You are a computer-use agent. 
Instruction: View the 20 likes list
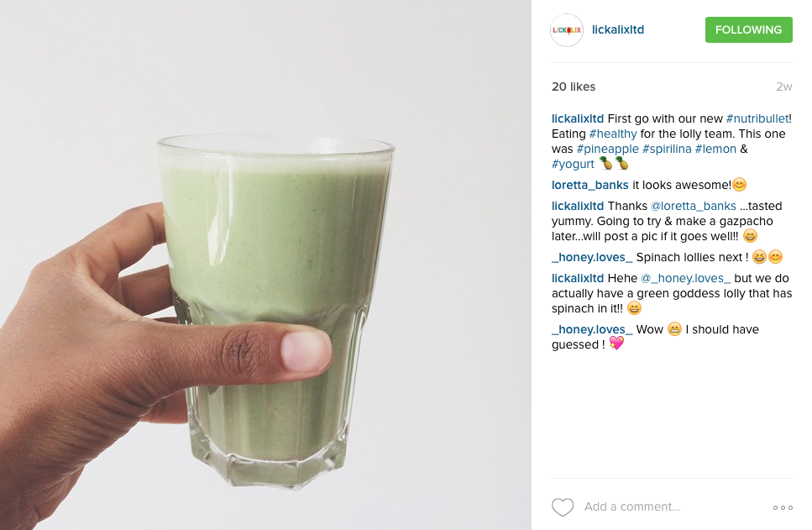point(574,87)
